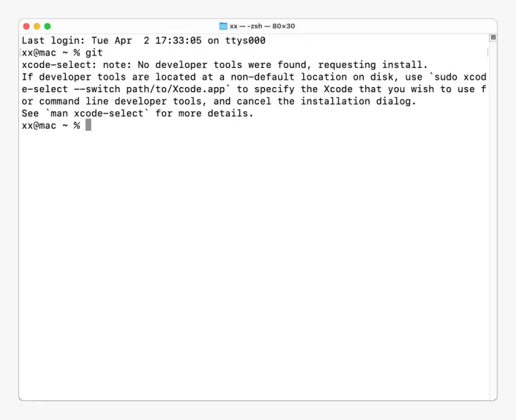
Task: Close the Terminal window with red button
Action: 26,26
